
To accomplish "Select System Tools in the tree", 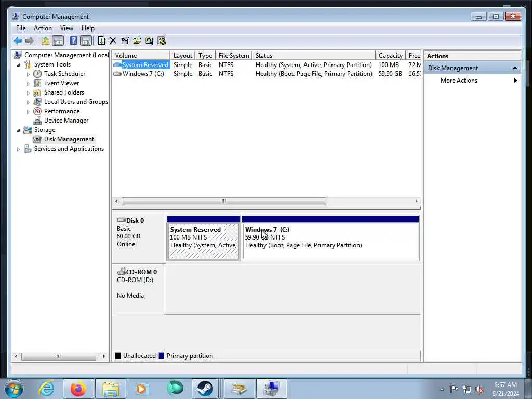I will [x=52, y=64].
